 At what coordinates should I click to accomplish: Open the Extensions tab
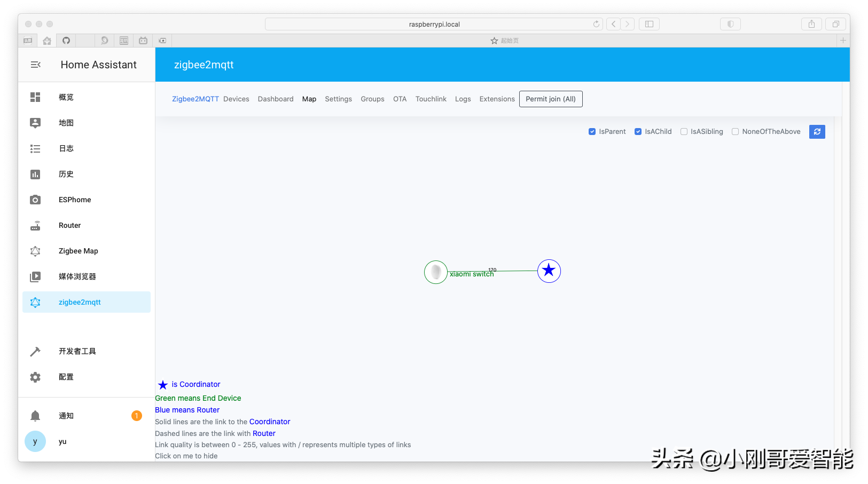click(x=497, y=99)
